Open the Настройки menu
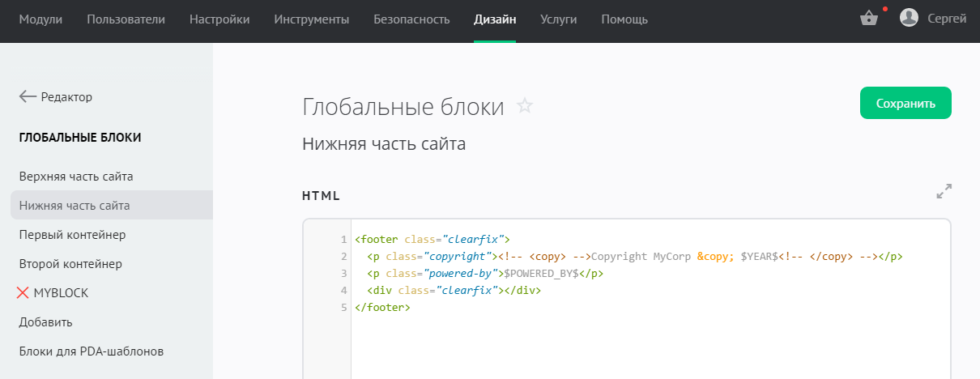 219,19
